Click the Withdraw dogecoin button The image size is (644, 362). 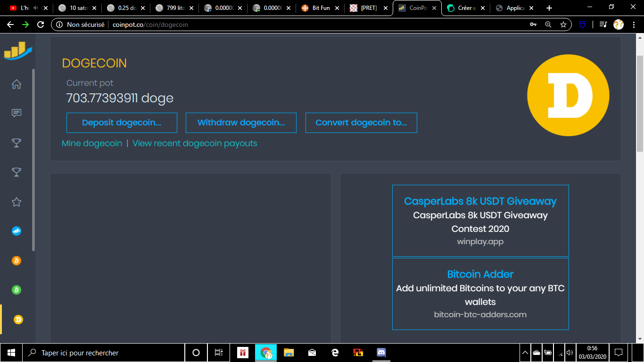tap(241, 123)
